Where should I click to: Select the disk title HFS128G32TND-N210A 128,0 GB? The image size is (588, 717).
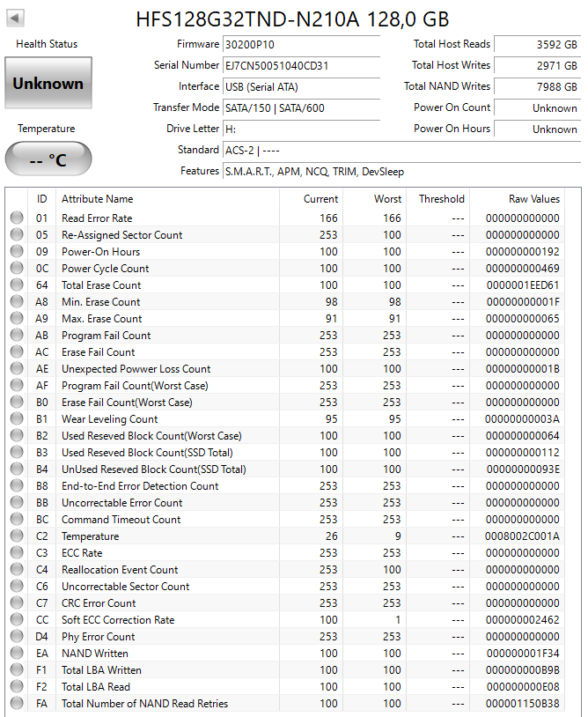pyautogui.click(x=292, y=19)
